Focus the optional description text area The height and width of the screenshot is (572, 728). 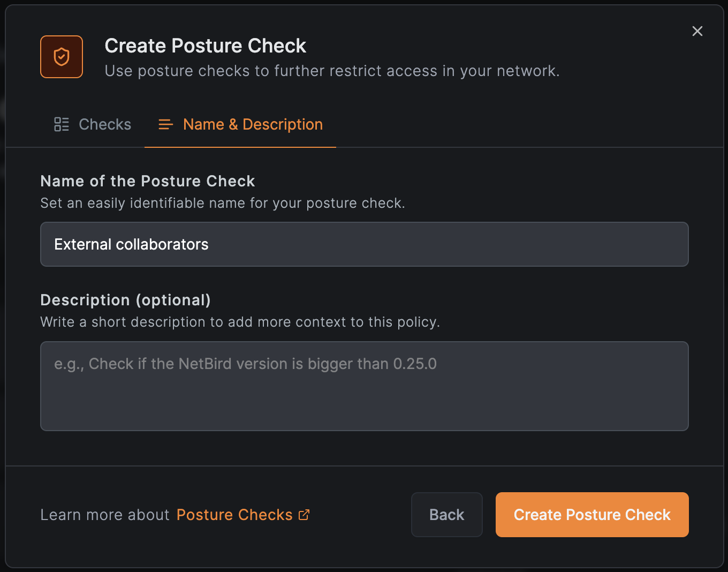(364, 386)
